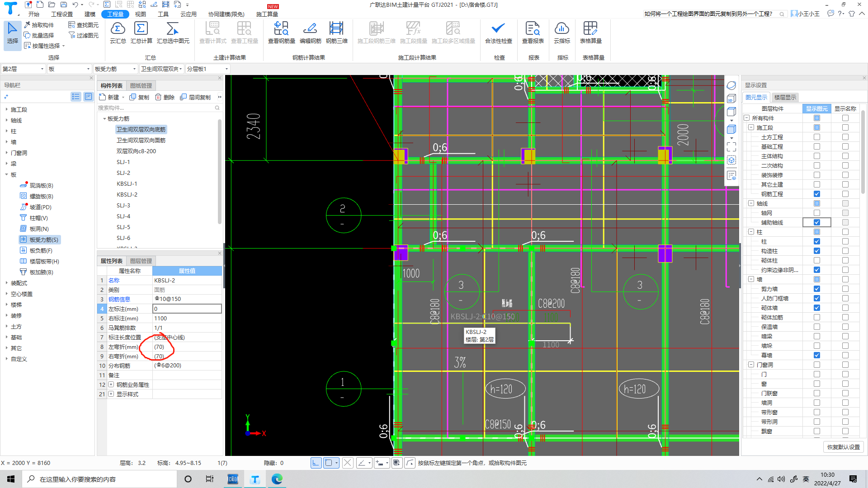Screen dimensions: 868x488
Task: Uncheck 砌体墙 display checkbox
Action: [x=816, y=308]
